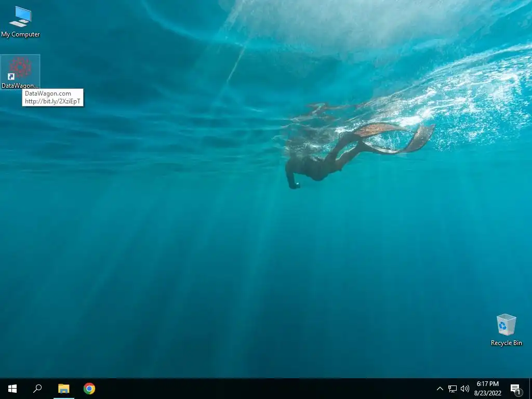The image size is (532, 399).
Task: Show hidden system tray icons
Action: click(x=440, y=389)
